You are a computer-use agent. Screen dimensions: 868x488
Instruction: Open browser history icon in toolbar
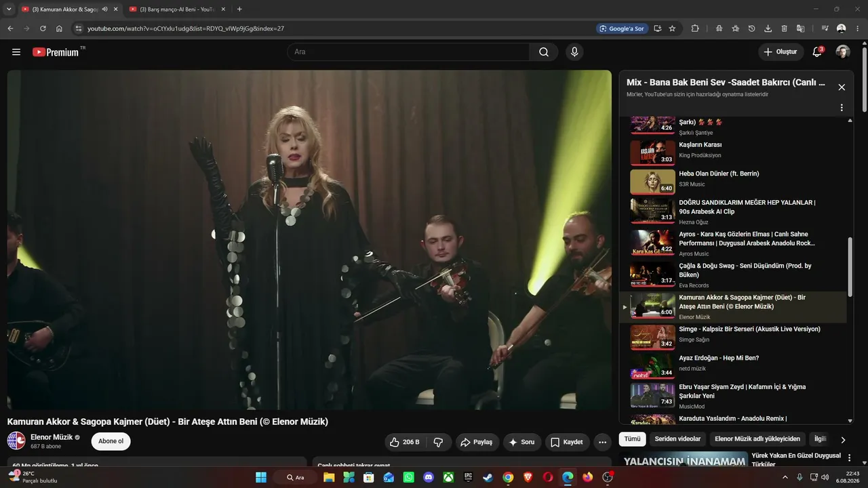pos(751,28)
